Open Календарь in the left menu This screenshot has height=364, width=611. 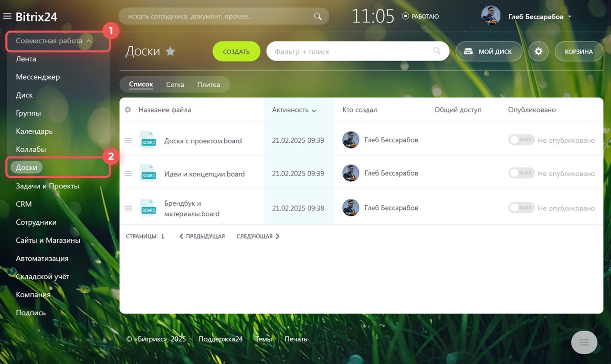point(34,131)
